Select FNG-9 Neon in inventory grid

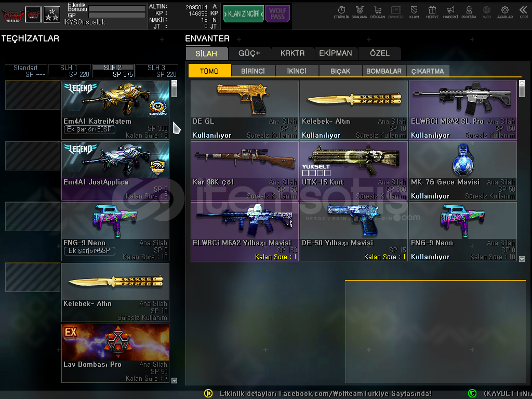[x=463, y=232]
